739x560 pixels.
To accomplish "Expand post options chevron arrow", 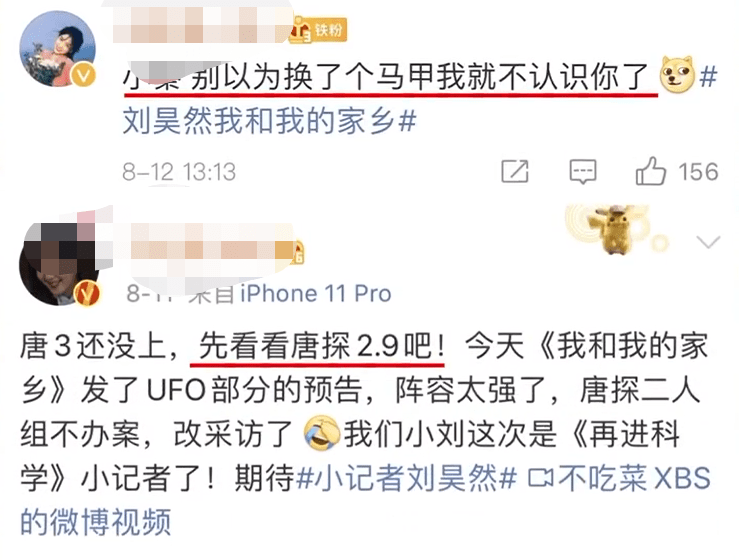I will coord(708,242).
